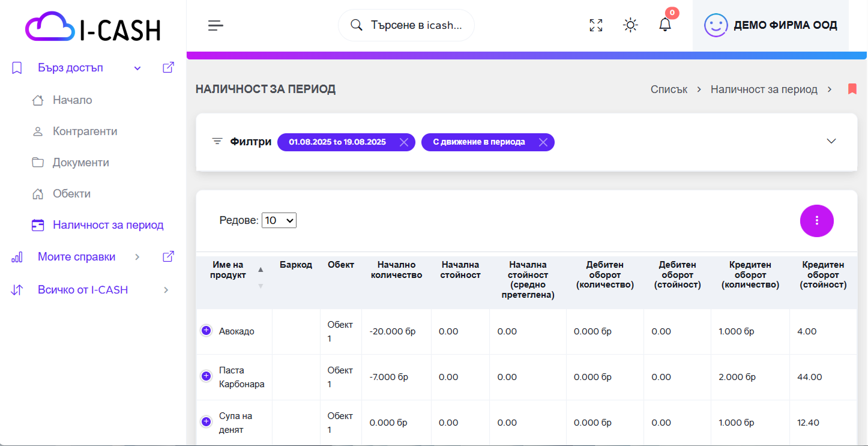
Task: Open external link icon beside Моите справки
Action: pos(168,257)
